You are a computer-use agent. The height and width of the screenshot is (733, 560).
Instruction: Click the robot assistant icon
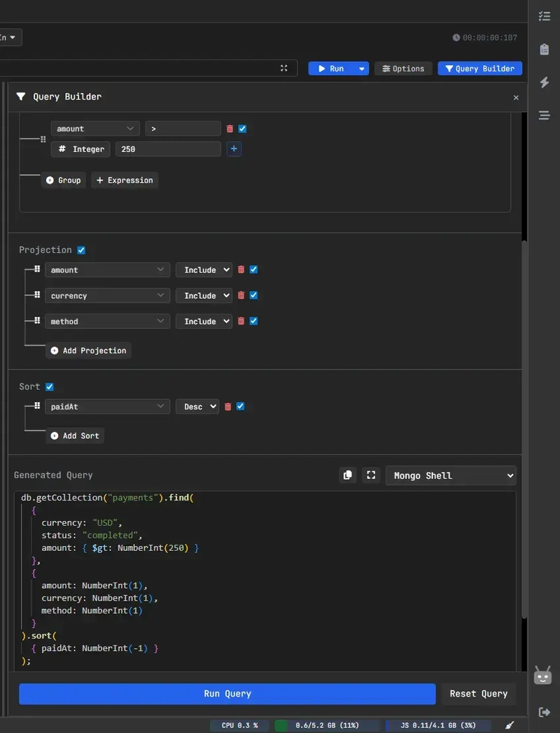[542, 676]
